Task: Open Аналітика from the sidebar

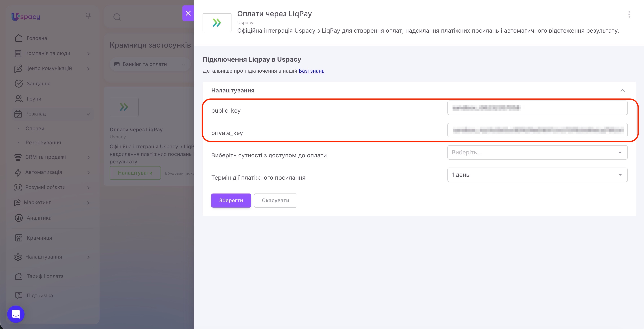Action: tap(39, 218)
